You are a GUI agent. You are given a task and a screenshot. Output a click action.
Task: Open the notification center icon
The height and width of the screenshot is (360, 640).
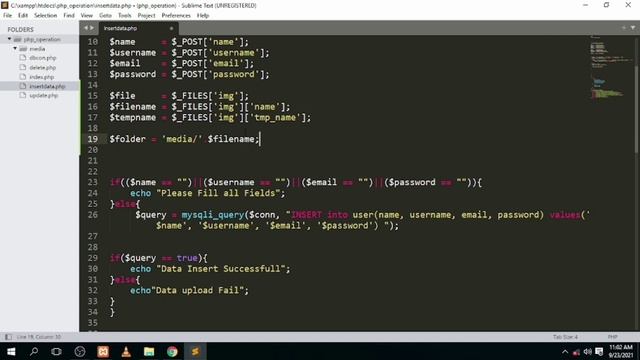[x=599, y=352]
